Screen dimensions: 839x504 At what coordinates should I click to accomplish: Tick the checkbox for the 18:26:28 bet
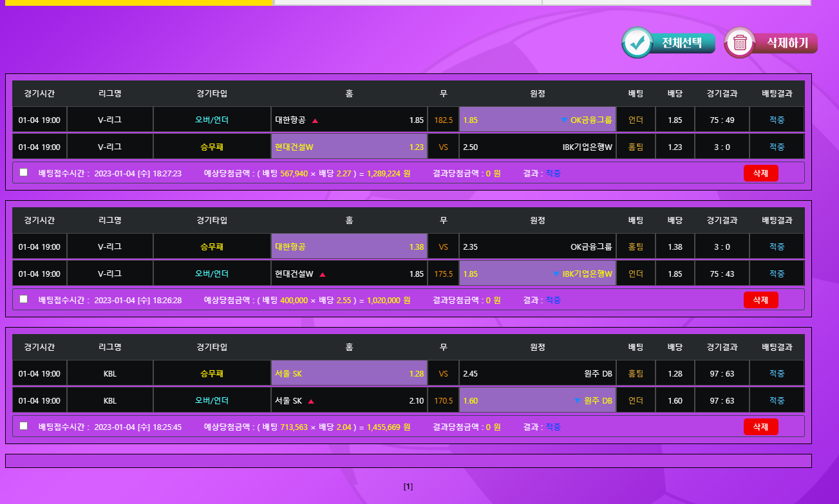[x=24, y=299]
